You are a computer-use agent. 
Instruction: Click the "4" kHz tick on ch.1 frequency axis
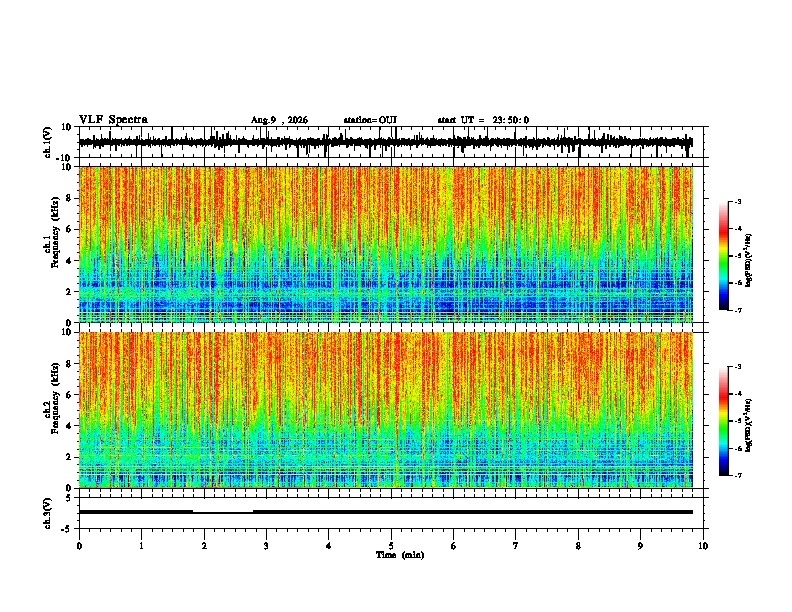tap(69, 261)
